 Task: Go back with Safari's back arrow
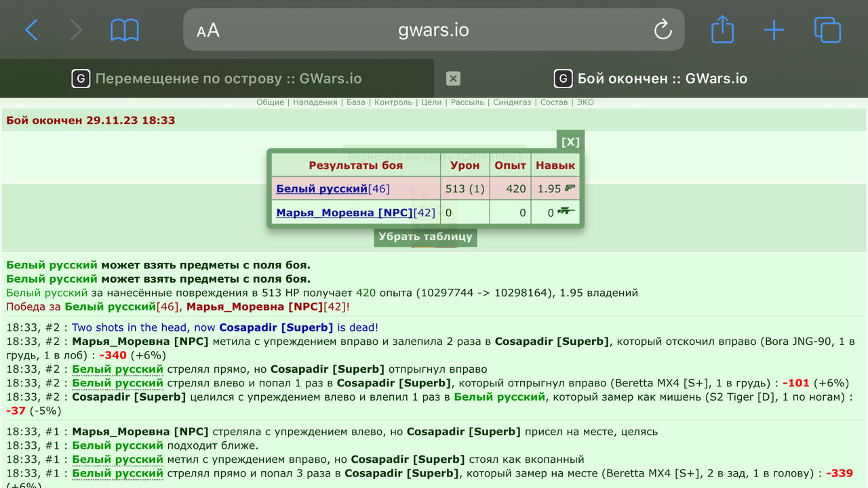(x=31, y=30)
